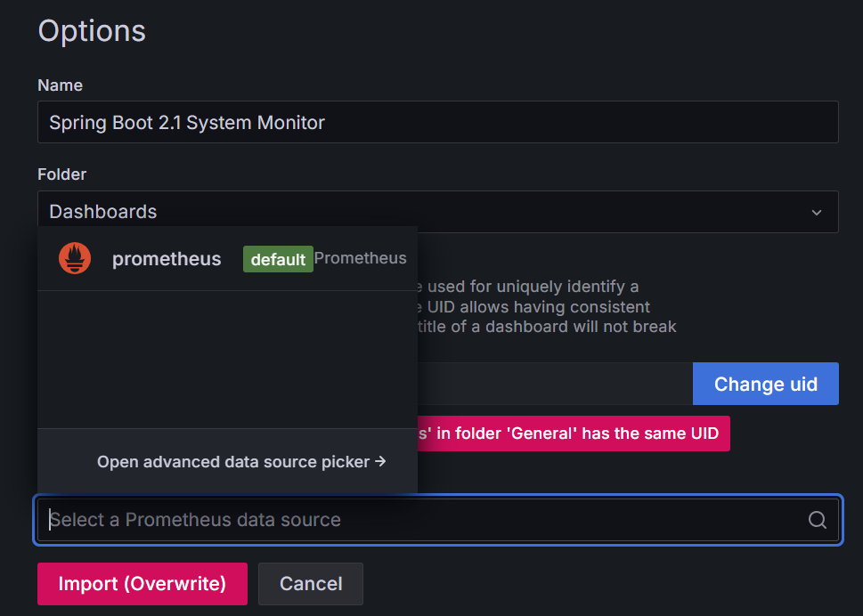
Task: Open the Dashboards folder selector
Action: [x=438, y=212]
